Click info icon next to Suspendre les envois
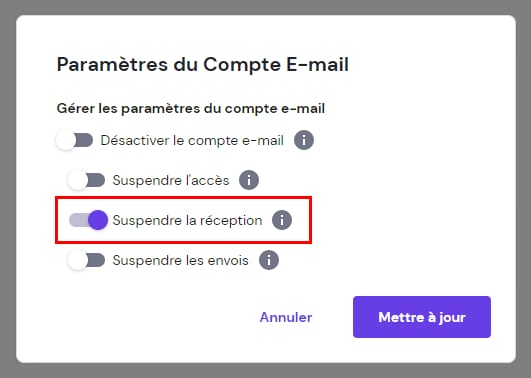 click(269, 260)
